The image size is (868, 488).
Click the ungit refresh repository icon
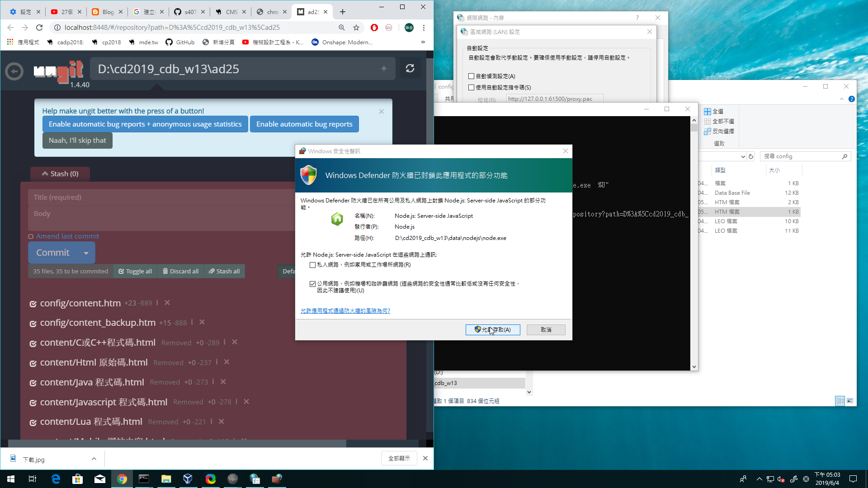[410, 68]
